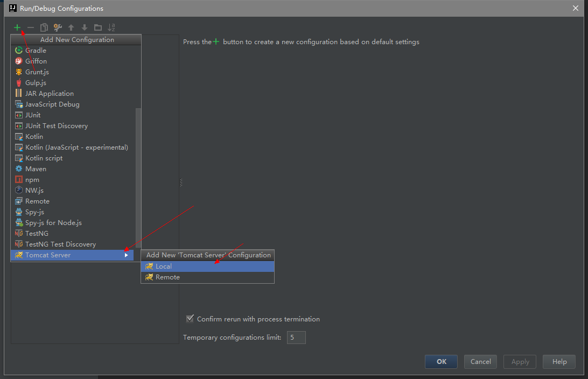Click the npm red square icon
Image resolution: width=588 pixels, height=379 pixels.
tap(19, 180)
